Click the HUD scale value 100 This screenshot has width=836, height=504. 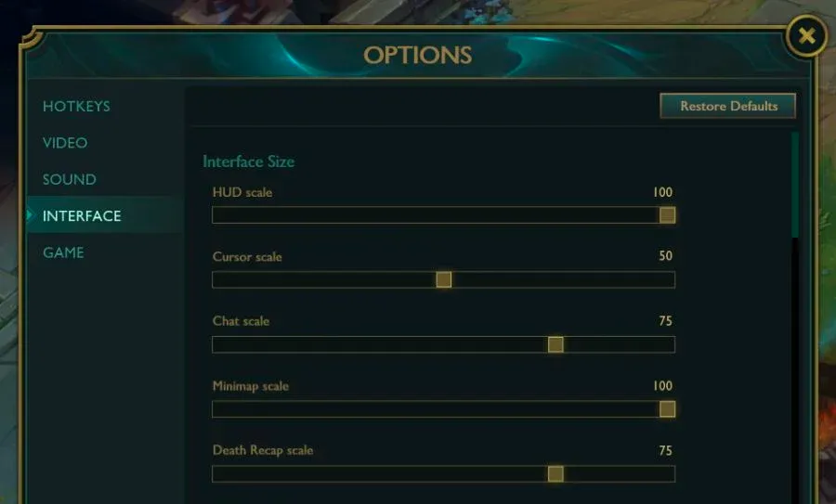662,192
